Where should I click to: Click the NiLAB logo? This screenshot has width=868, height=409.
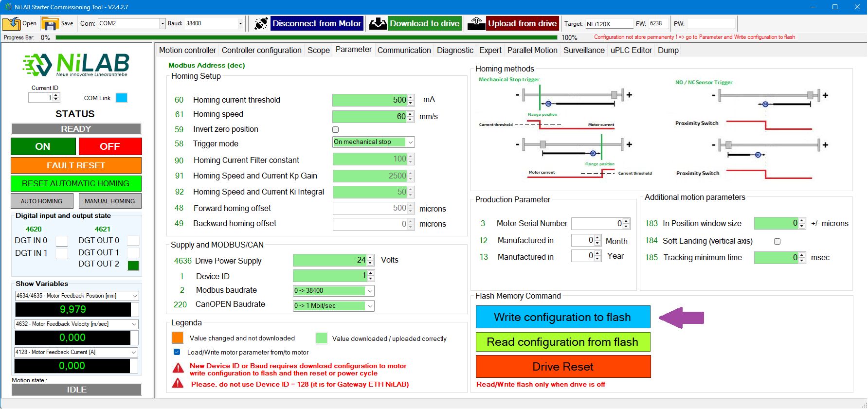click(76, 65)
